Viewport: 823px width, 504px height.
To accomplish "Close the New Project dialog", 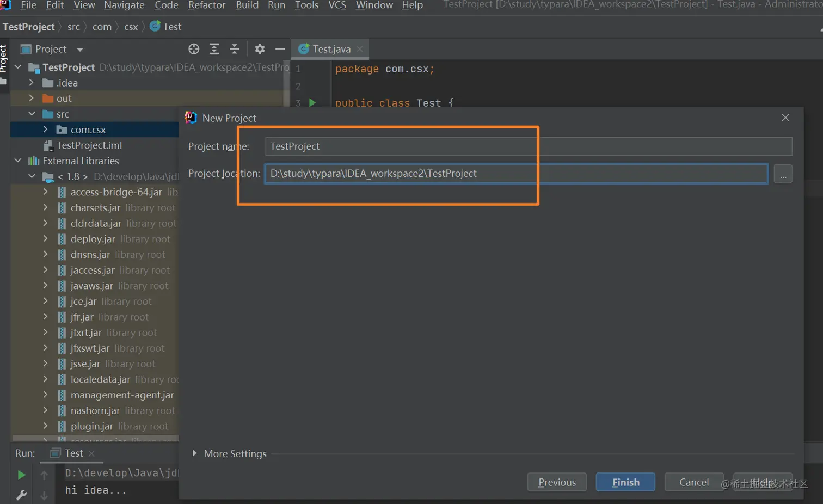I will pos(785,118).
